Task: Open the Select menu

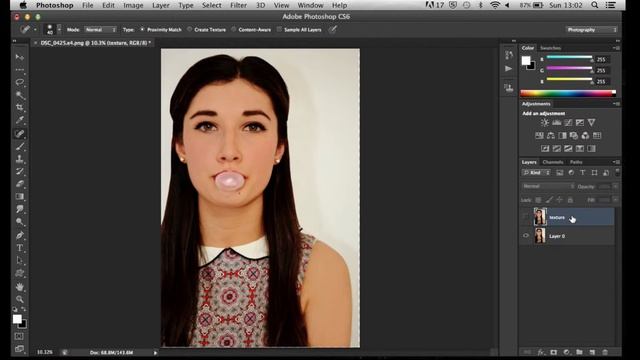Action: coord(211,5)
